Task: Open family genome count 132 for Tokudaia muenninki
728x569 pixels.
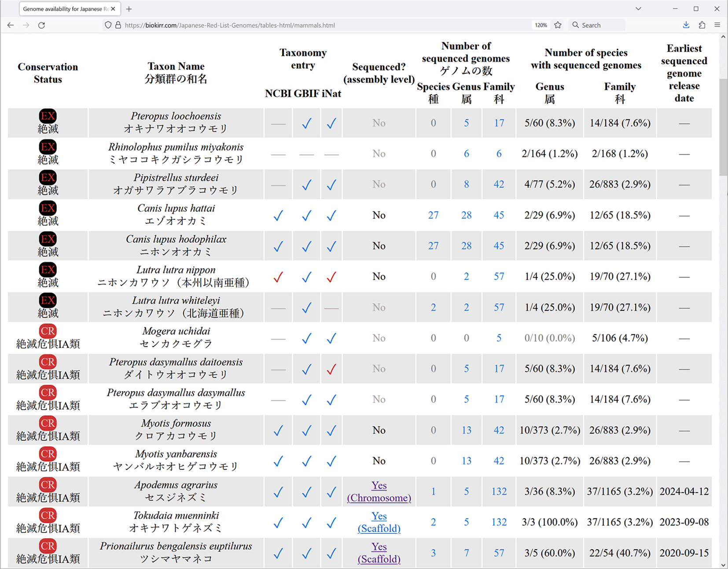Action: click(x=499, y=522)
